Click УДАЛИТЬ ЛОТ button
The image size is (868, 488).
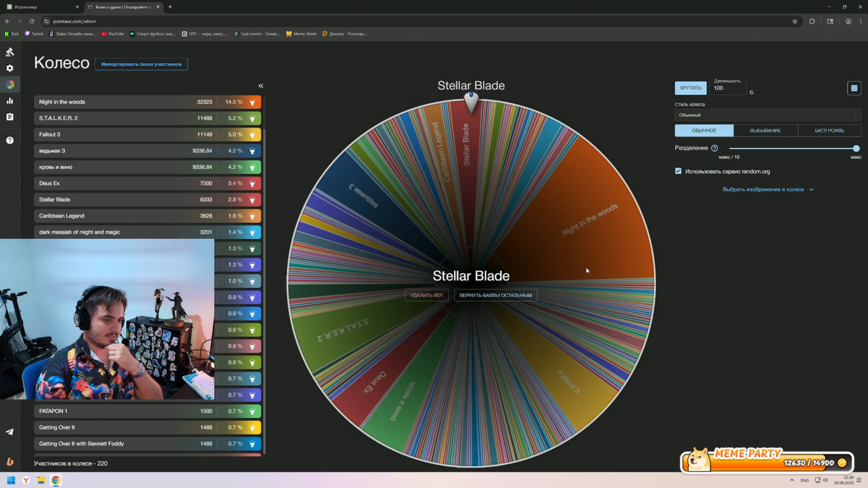pyautogui.click(x=427, y=295)
